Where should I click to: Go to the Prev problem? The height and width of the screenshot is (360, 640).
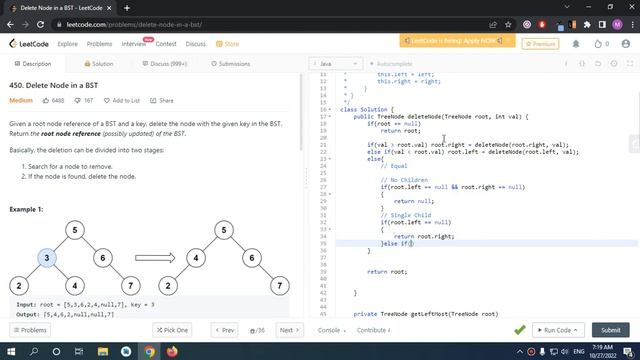coord(224,330)
